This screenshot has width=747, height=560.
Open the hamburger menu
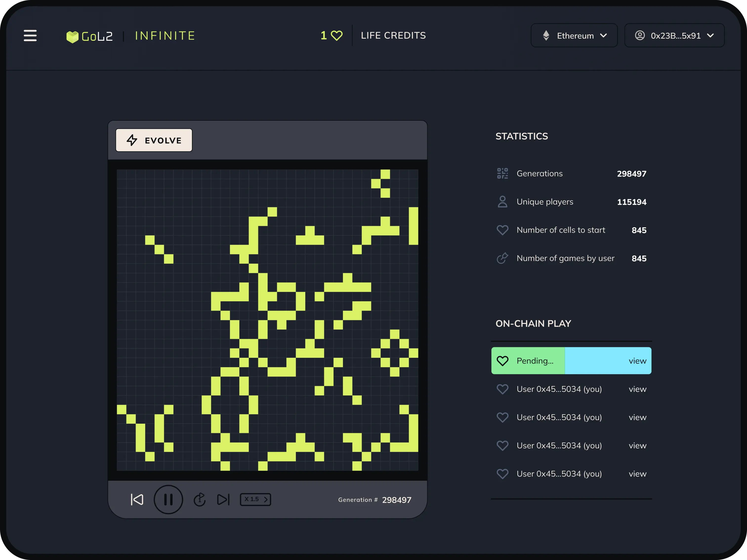30,36
